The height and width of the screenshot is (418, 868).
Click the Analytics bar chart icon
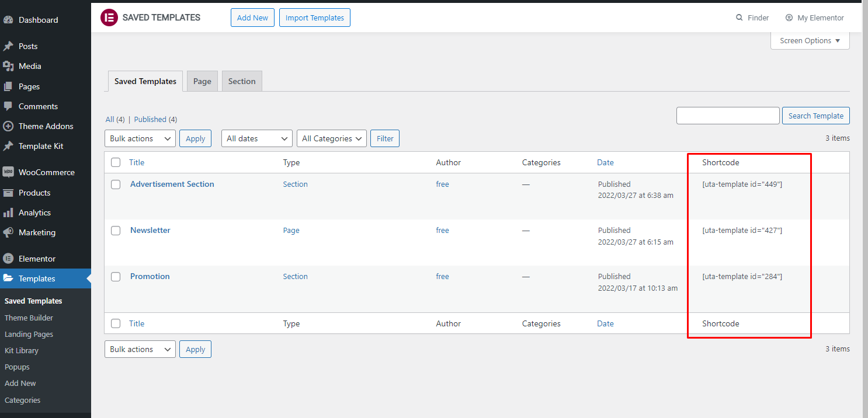click(x=8, y=213)
